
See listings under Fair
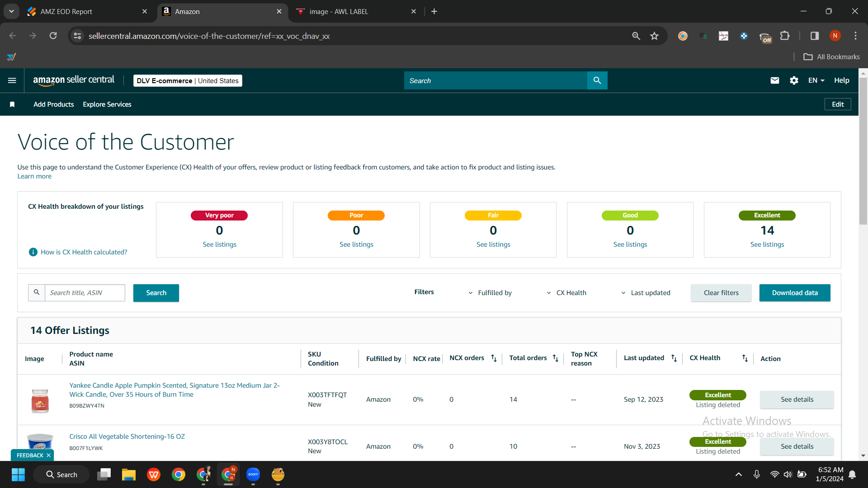click(x=493, y=244)
